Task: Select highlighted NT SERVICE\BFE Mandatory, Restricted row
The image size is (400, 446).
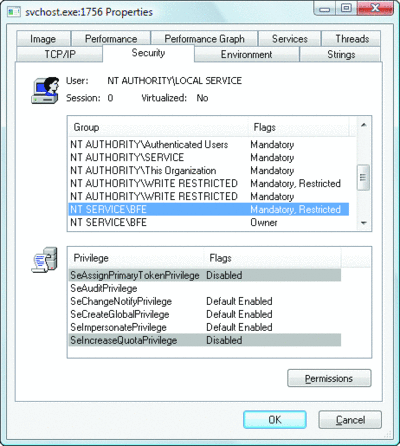Action: pos(209,209)
